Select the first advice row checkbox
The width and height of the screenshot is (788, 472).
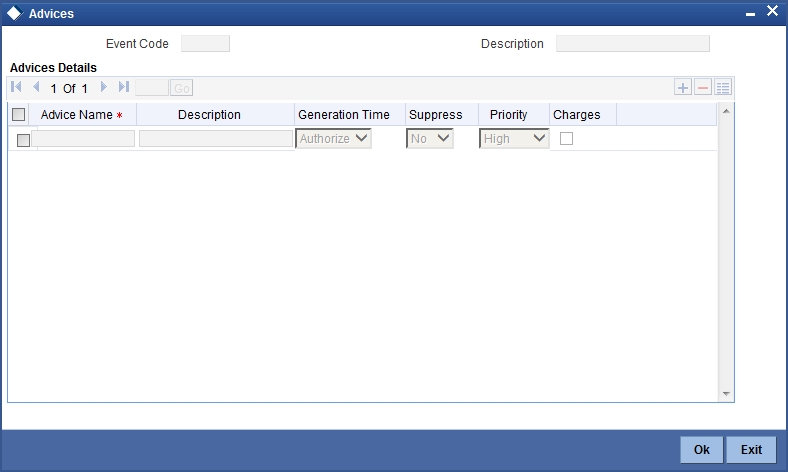click(x=23, y=140)
